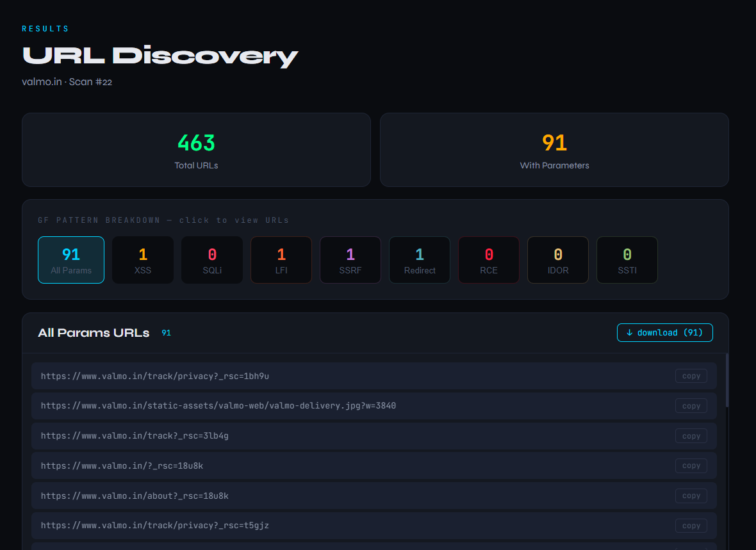This screenshot has height=550, width=756.
Task: Click the All Params URLs heading
Action: tap(94, 332)
